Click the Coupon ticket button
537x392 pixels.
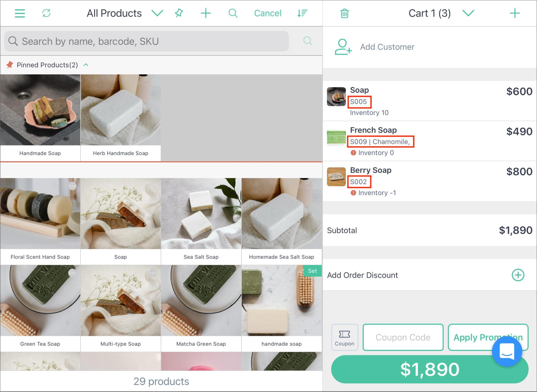click(x=345, y=337)
